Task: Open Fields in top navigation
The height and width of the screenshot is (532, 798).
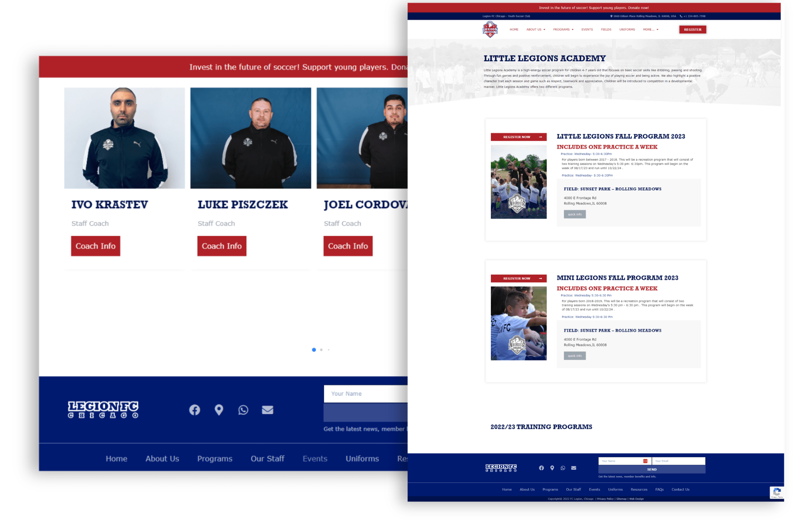Action: [x=606, y=30]
